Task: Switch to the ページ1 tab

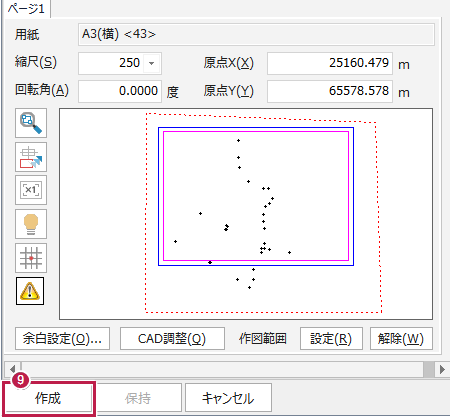Action: [x=26, y=8]
